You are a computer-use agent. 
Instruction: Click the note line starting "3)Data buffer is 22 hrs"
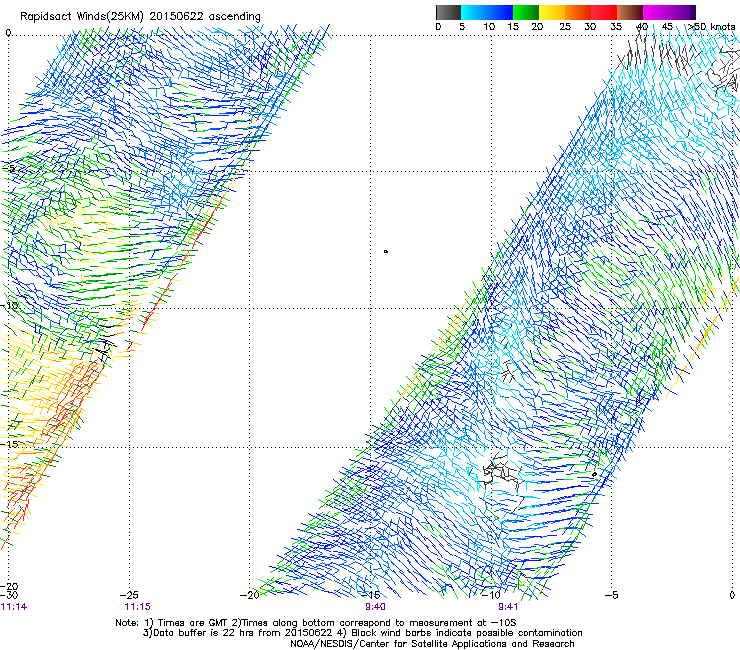(x=362, y=633)
